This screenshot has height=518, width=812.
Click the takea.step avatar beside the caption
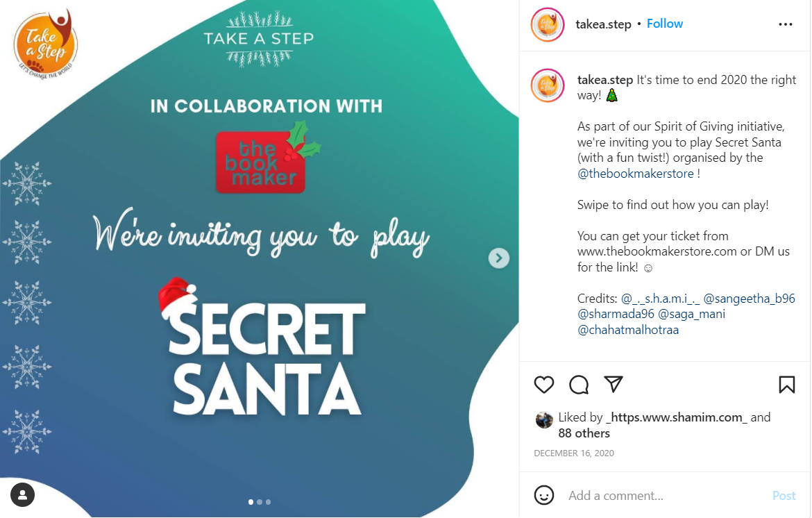(x=548, y=85)
